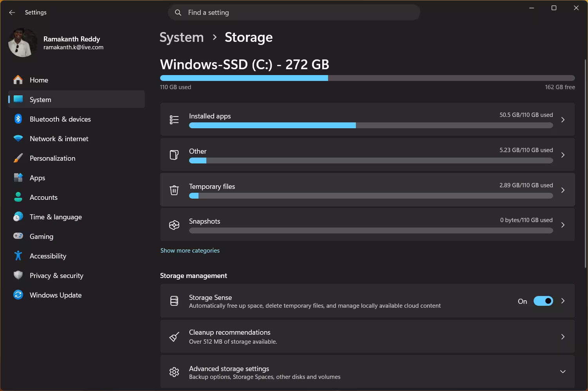Click the user profile picture
The image size is (588, 391).
click(x=23, y=42)
